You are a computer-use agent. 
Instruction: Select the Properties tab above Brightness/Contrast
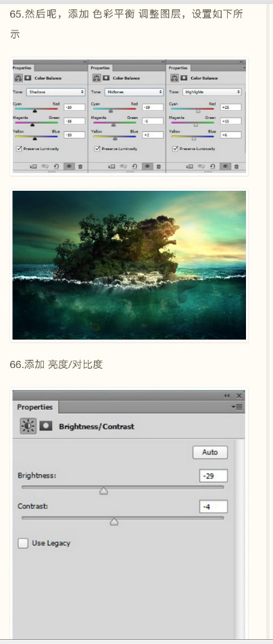35,407
